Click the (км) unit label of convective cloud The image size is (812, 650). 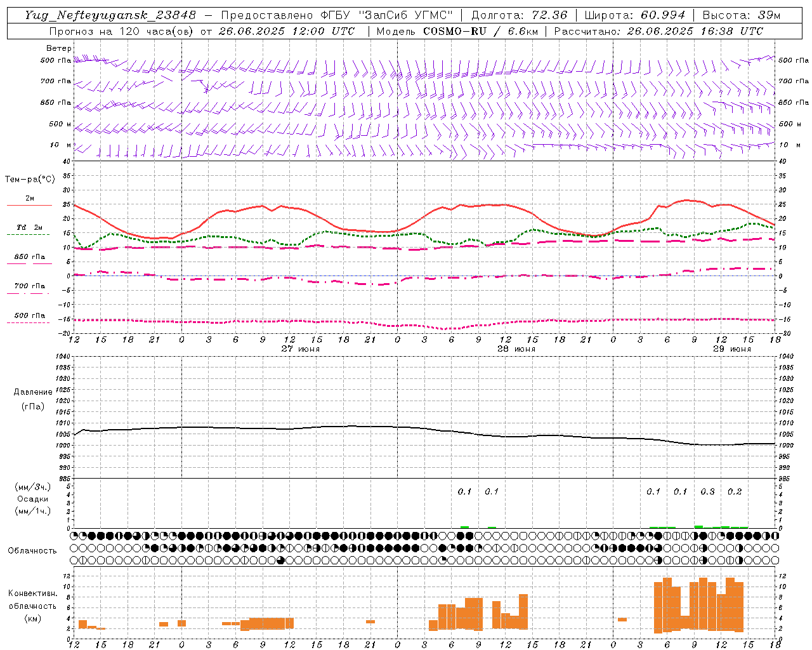[x=33, y=618]
